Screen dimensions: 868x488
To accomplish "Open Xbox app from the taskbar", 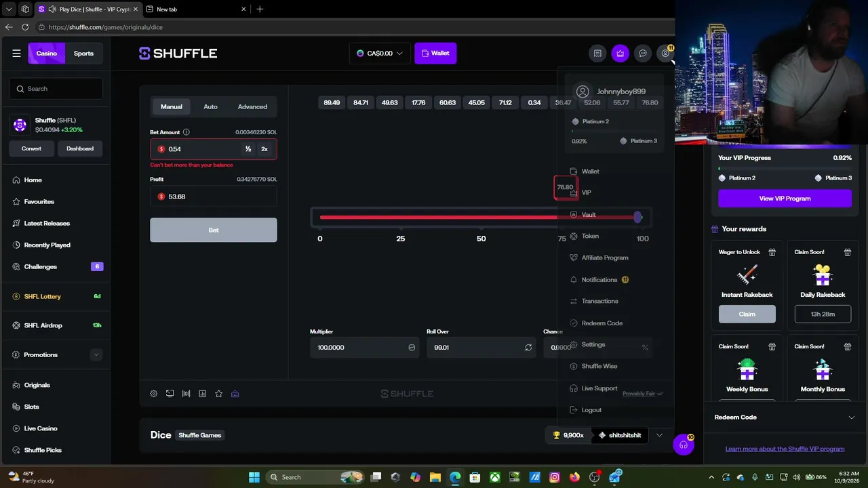I will (496, 477).
